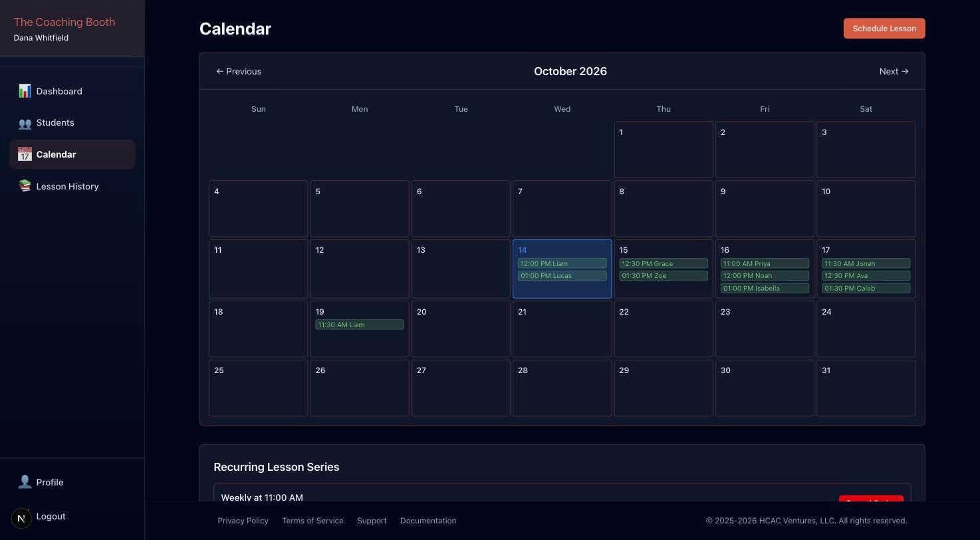Choose Logout in the sidebar

tap(51, 516)
